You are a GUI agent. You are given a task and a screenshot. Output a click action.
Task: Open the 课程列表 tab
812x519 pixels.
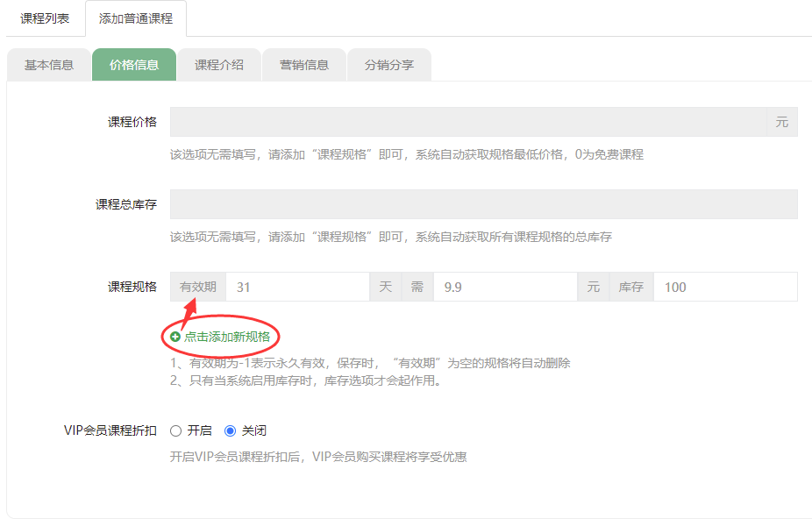(x=45, y=18)
